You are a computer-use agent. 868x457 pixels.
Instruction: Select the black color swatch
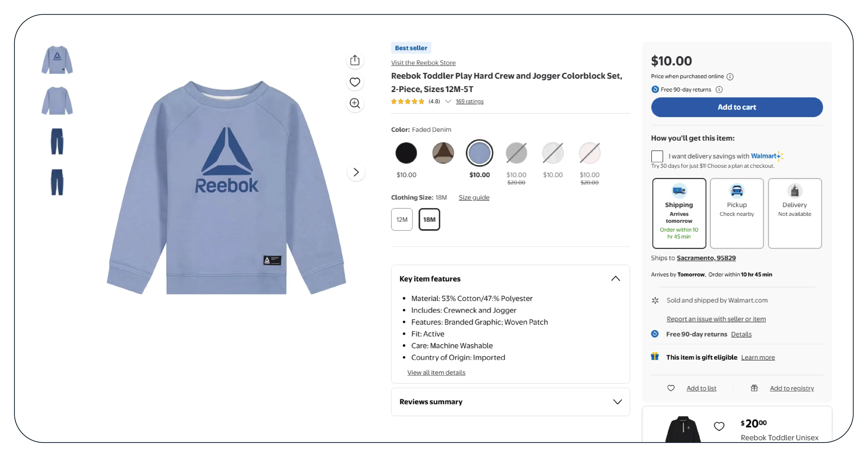coord(406,153)
